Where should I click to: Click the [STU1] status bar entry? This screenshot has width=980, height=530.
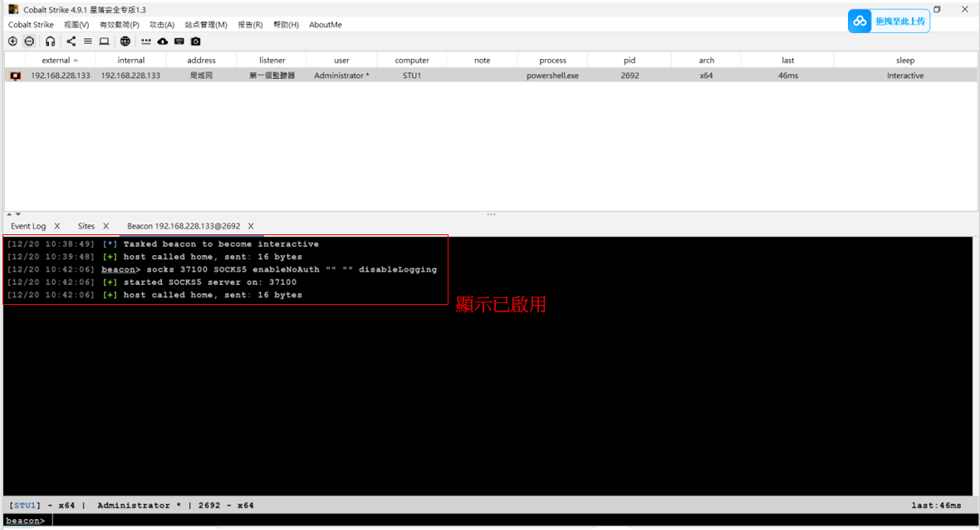click(x=24, y=506)
